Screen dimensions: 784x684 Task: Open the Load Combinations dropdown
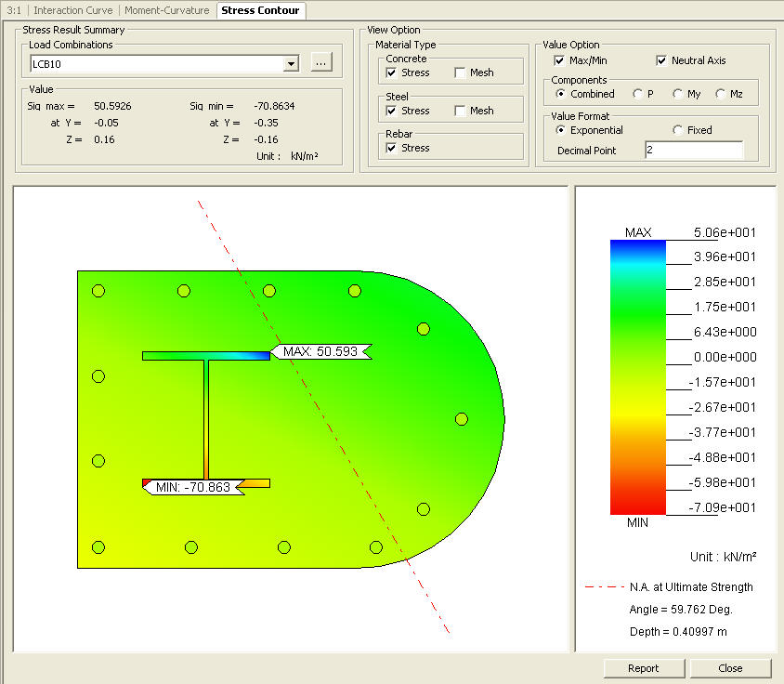(291, 63)
